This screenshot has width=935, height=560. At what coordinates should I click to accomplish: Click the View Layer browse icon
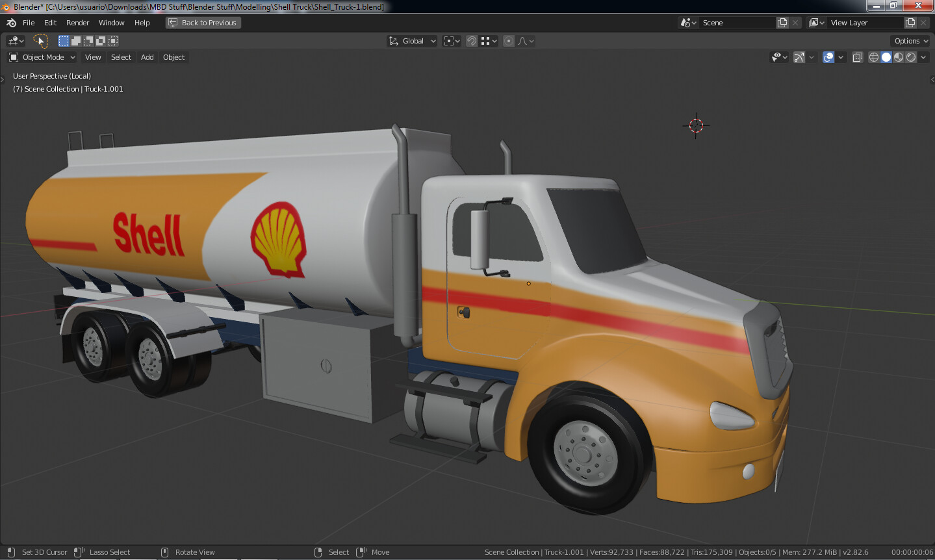pos(817,23)
